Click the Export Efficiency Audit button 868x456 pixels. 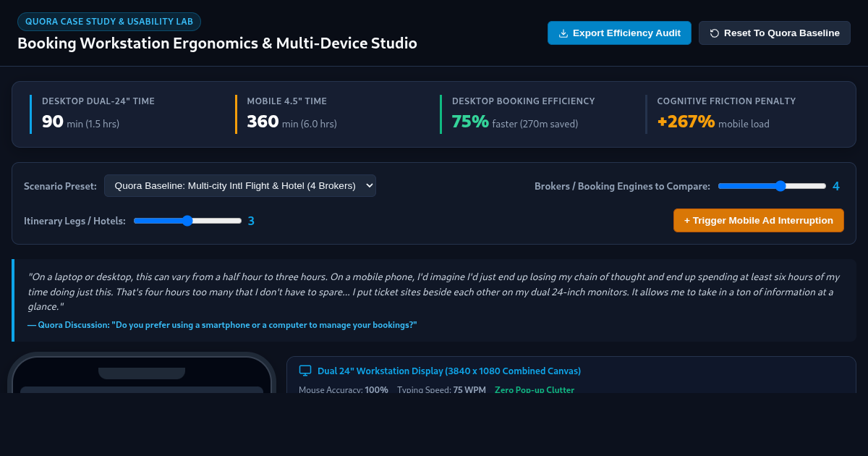619,33
